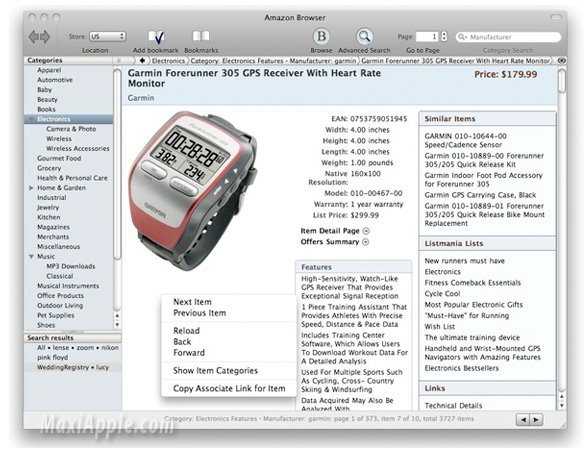Collapse the Music category
586x451 pixels.
coord(31,257)
